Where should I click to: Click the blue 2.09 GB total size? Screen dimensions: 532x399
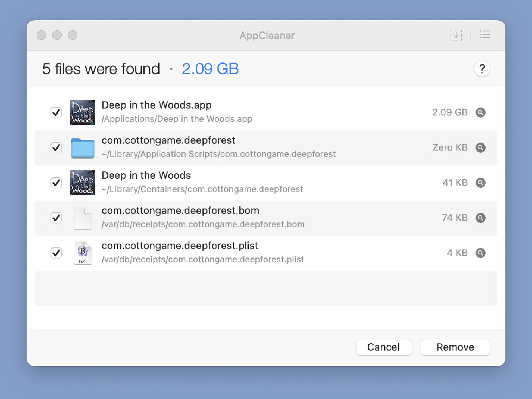pyautogui.click(x=210, y=69)
